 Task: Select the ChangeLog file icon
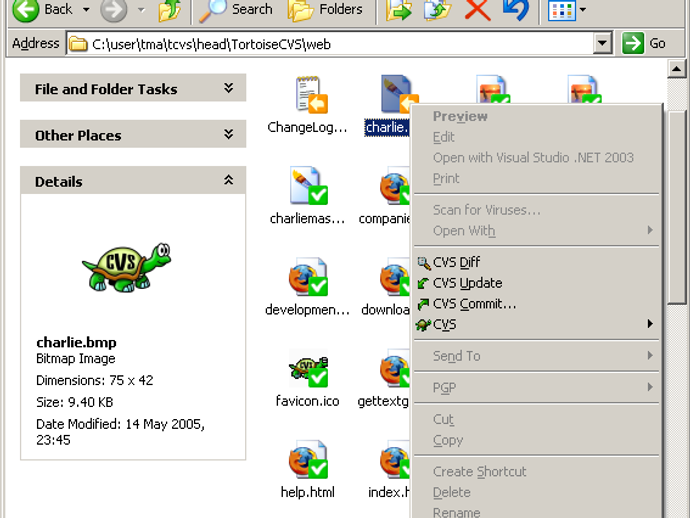tap(312, 94)
